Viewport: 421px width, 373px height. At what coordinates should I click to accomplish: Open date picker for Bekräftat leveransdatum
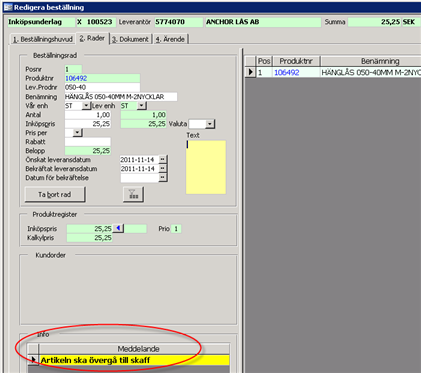pos(162,169)
